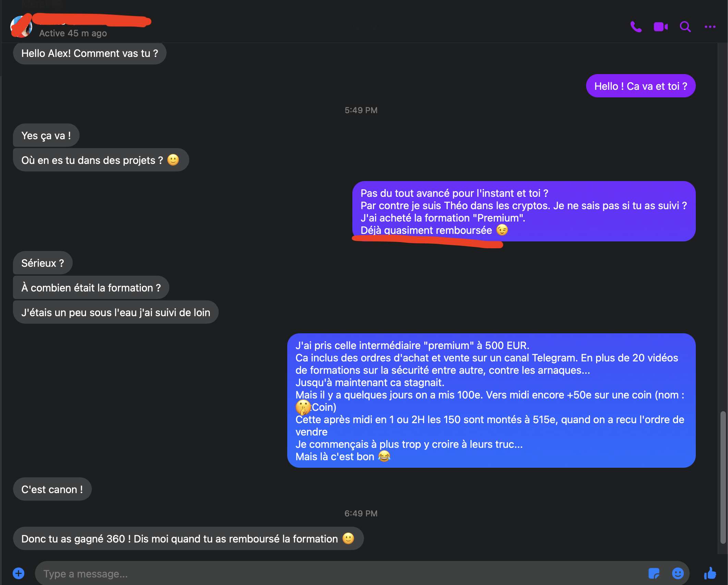Click the contact's profile avatar
Image resolution: width=728 pixels, height=585 pixels.
pyautogui.click(x=21, y=27)
